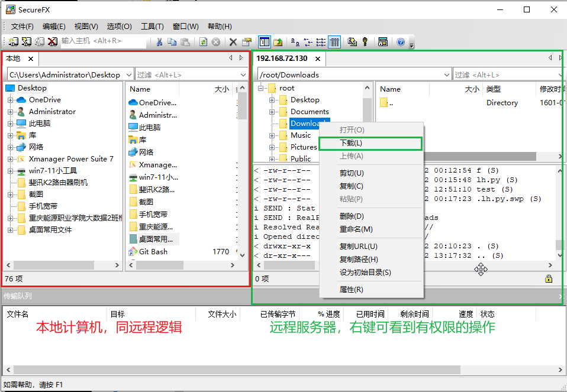Viewport: 567px width, 392px height.
Task: Expand OneDrive in the local tree
Action: click(x=10, y=100)
